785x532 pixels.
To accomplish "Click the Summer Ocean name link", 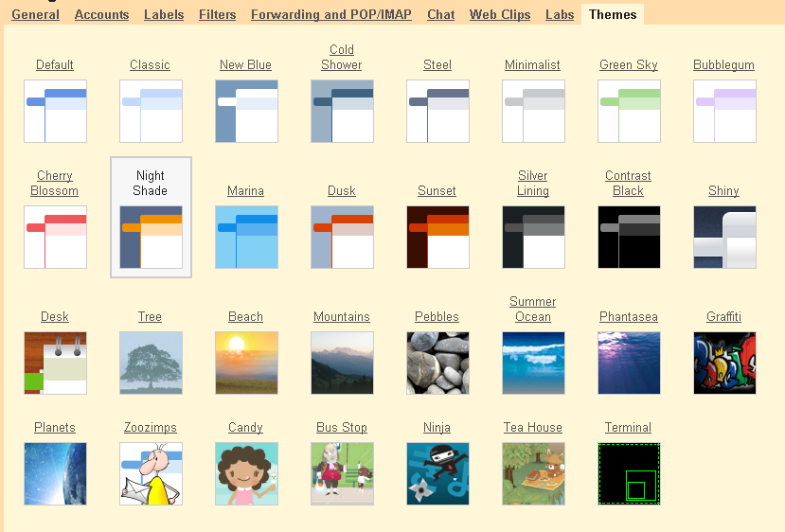I will pyautogui.click(x=533, y=309).
